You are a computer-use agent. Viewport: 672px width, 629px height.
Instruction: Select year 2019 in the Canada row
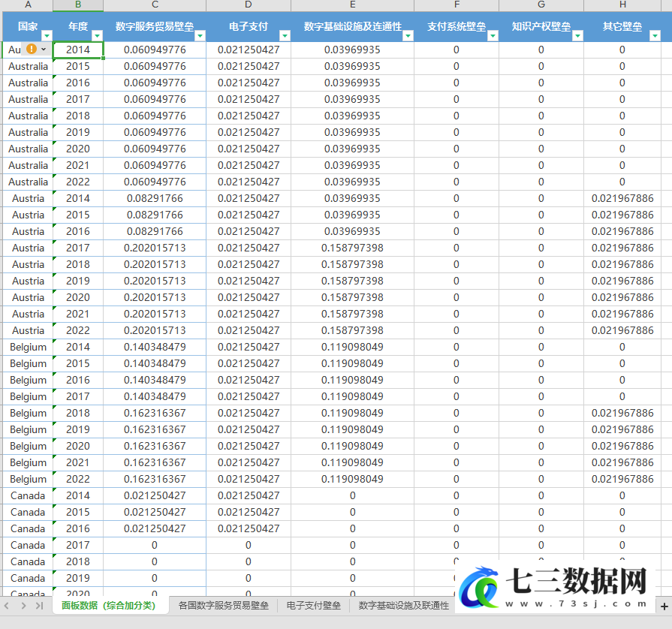click(78, 578)
